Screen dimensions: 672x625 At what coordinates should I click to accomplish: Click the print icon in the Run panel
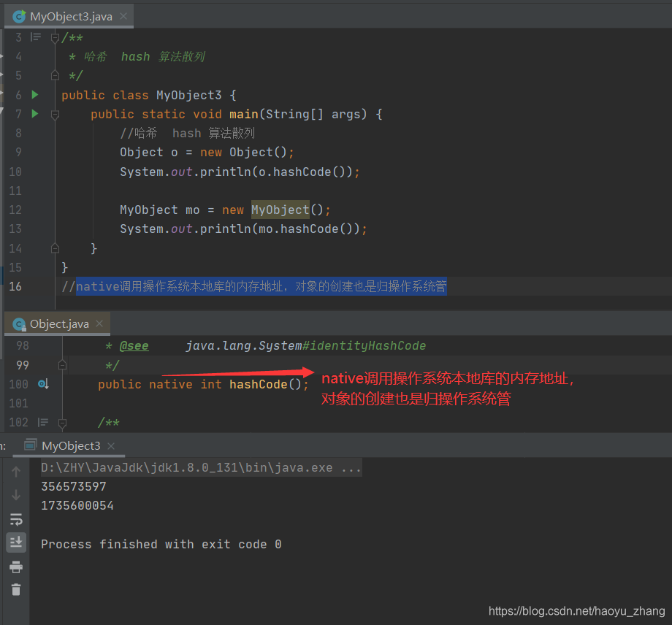(16, 567)
